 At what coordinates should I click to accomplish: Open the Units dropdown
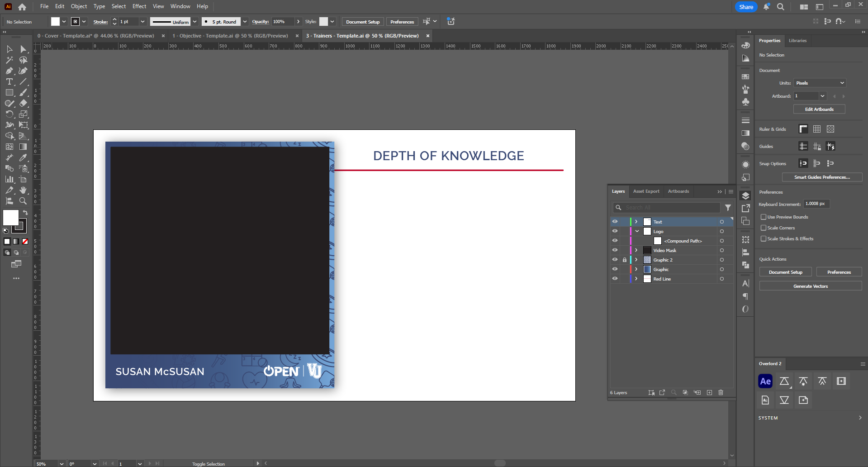[x=820, y=83]
